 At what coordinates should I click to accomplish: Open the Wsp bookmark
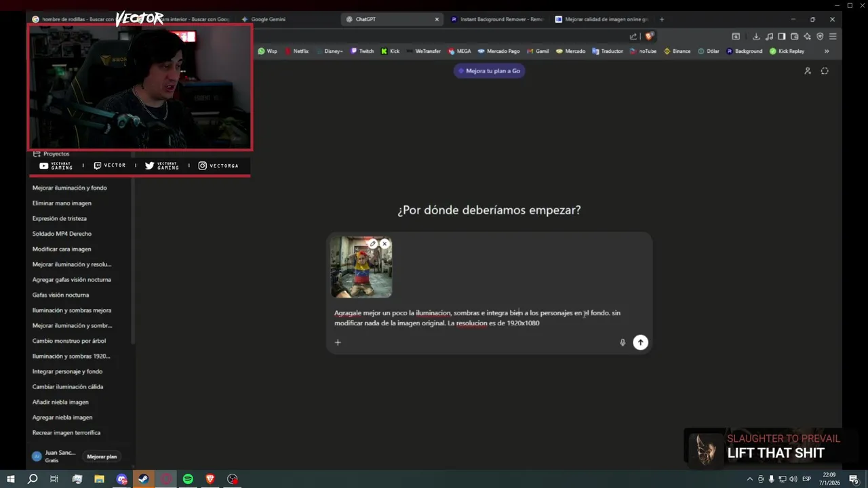[267, 51]
